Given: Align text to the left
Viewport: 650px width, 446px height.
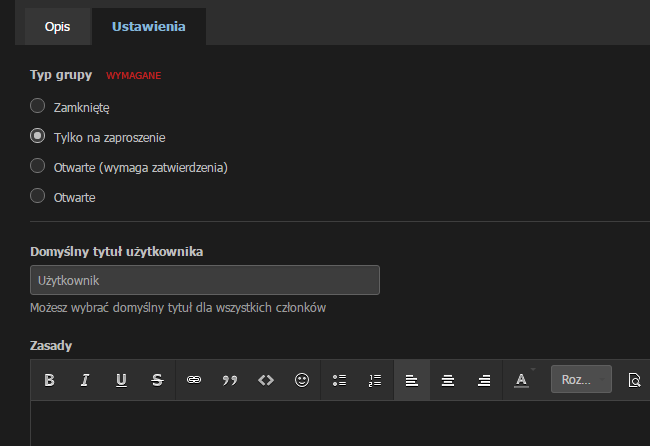Looking at the screenshot, I should click(x=411, y=380).
